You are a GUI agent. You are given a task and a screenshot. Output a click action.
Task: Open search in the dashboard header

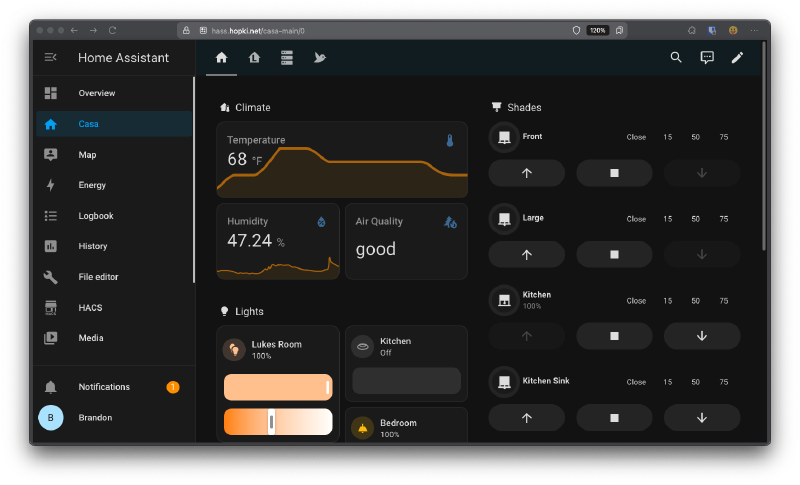click(676, 58)
